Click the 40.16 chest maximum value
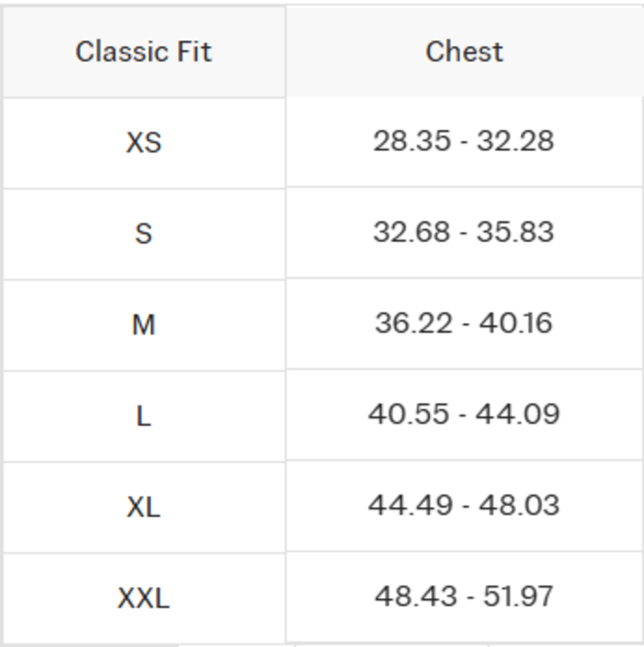Viewport: 644px width, 647px height. click(515, 323)
